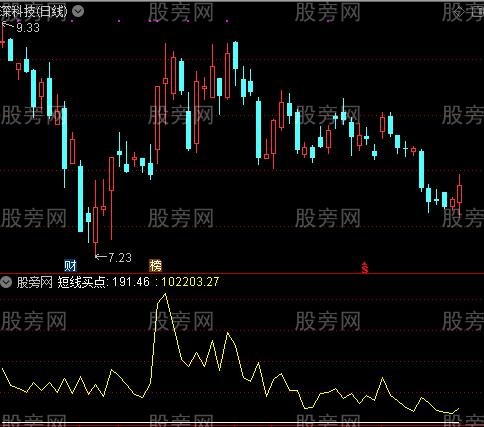Open the 财 financial info marker
Viewport: 484px width, 427px height.
[70, 265]
